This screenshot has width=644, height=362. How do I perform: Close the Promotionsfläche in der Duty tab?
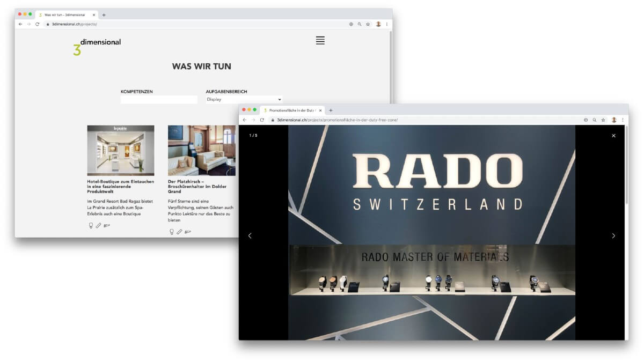click(320, 110)
